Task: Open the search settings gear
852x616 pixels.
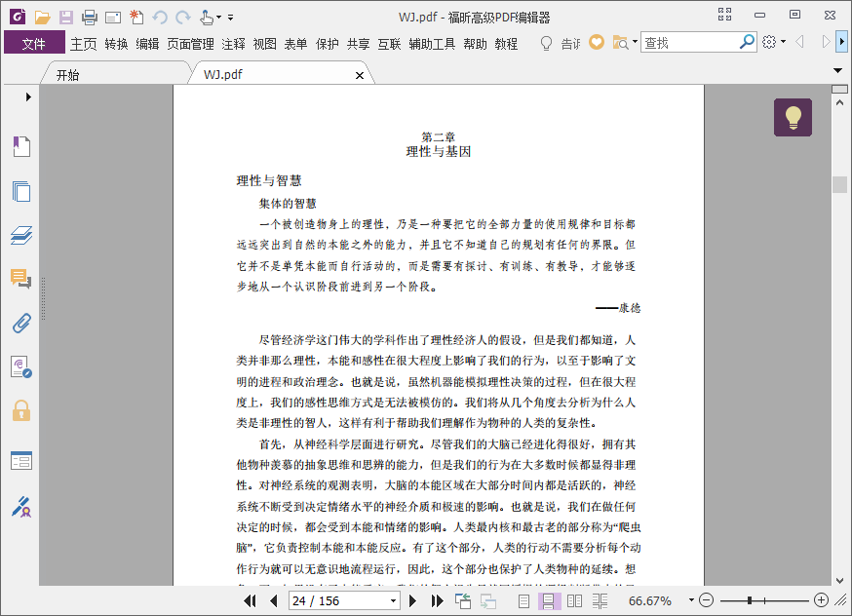Action: (x=769, y=42)
